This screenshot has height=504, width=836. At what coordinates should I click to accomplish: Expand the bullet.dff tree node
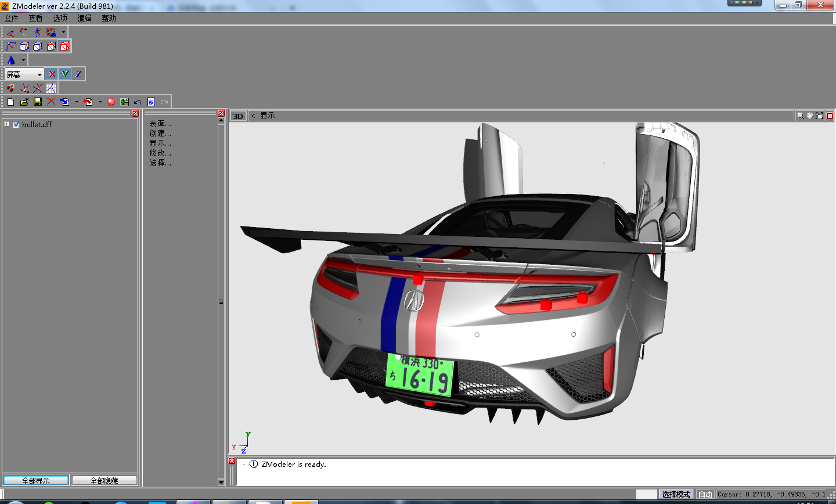click(7, 124)
